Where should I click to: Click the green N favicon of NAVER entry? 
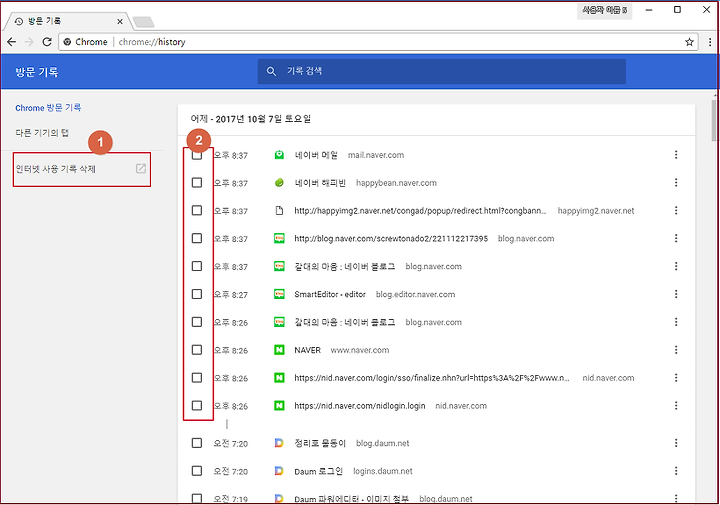pyautogui.click(x=279, y=350)
